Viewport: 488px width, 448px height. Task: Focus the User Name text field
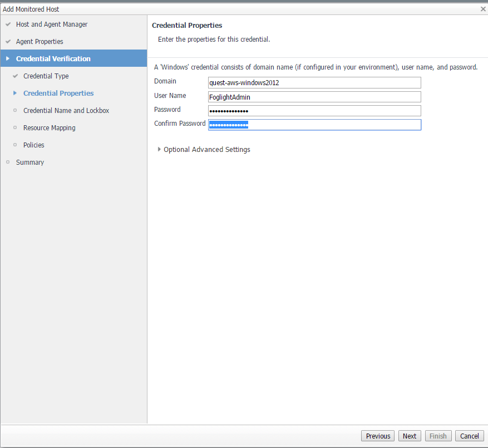coord(314,97)
